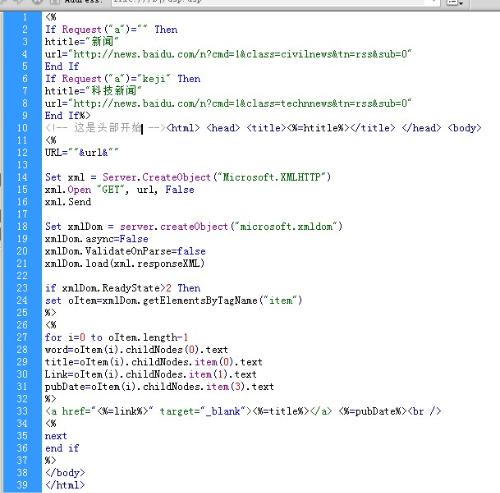Image resolution: width=500 pixels, height=493 pixels.
Task: Click the xmlDom.ValidateOnParse=false line
Action: pyautogui.click(x=125, y=251)
